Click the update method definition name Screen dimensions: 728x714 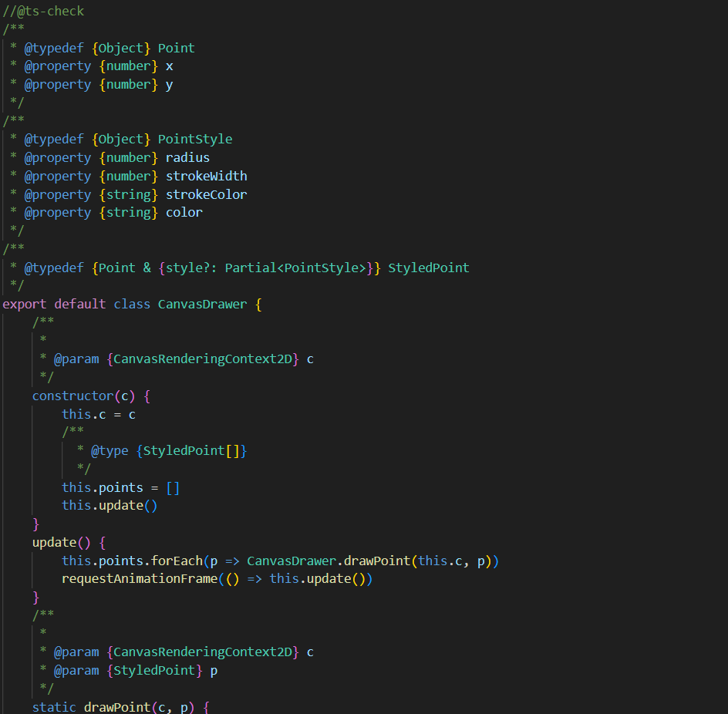(53, 542)
